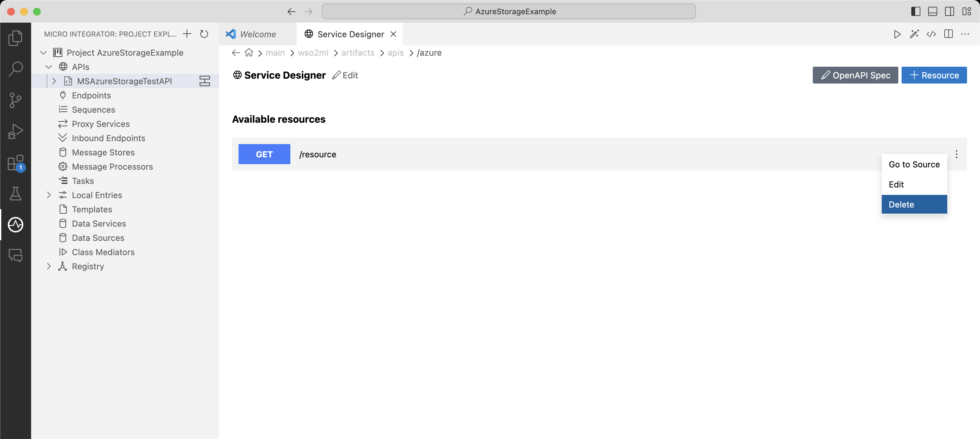
Task: Click main in the breadcrumb
Action: coord(275,52)
